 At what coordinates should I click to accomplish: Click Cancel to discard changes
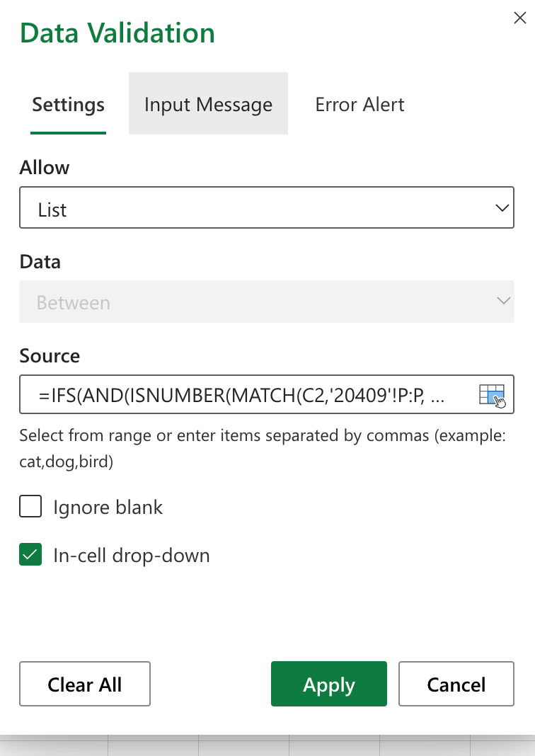pos(456,684)
